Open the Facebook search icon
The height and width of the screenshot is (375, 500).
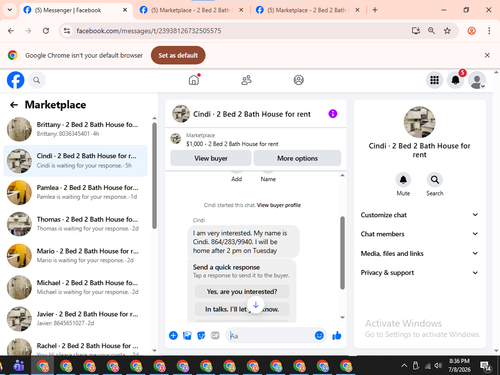(37, 80)
